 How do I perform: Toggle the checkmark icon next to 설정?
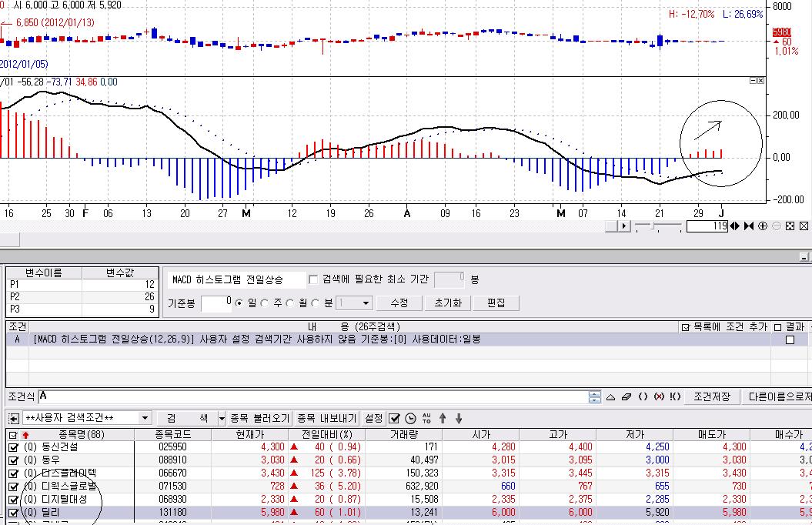tap(394, 418)
